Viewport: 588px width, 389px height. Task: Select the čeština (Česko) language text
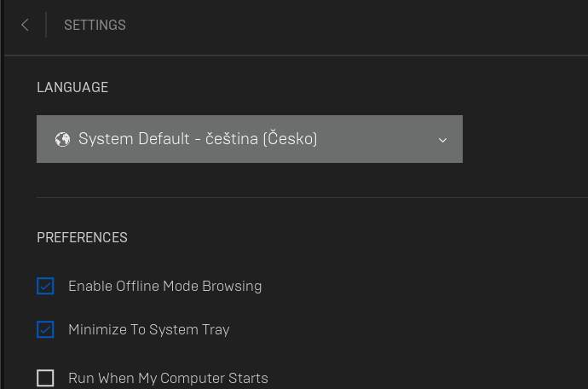[x=262, y=139]
